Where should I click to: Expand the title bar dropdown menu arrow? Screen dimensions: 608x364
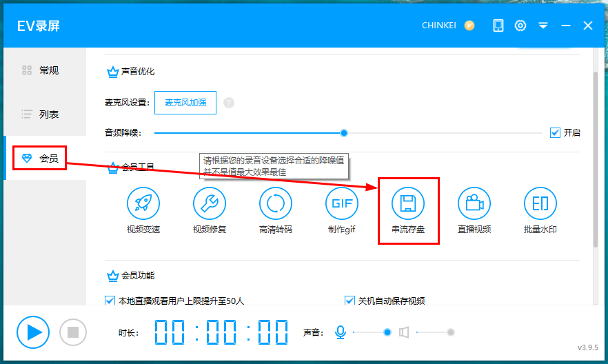(x=543, y=26)
